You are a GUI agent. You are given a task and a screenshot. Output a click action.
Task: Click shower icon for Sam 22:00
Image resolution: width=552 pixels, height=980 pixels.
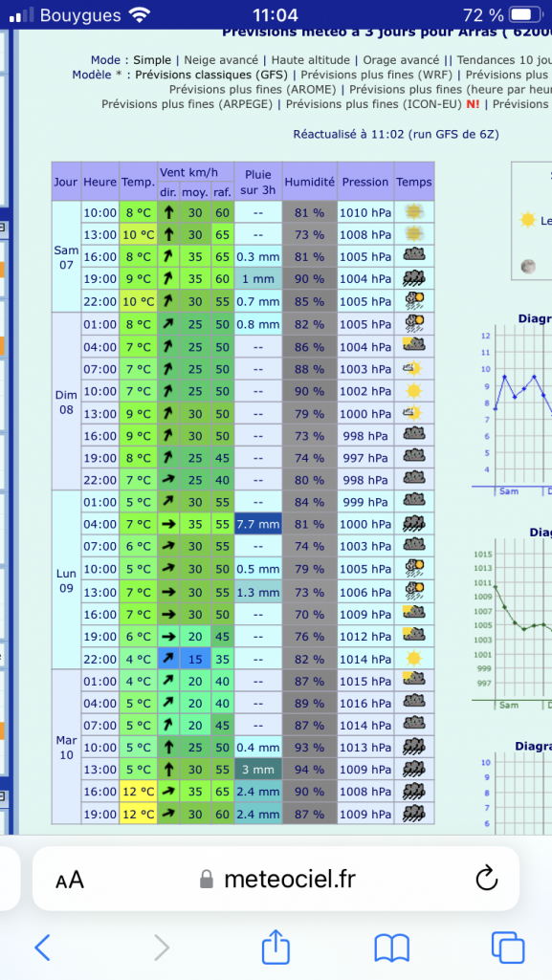[x=414, y=301]
